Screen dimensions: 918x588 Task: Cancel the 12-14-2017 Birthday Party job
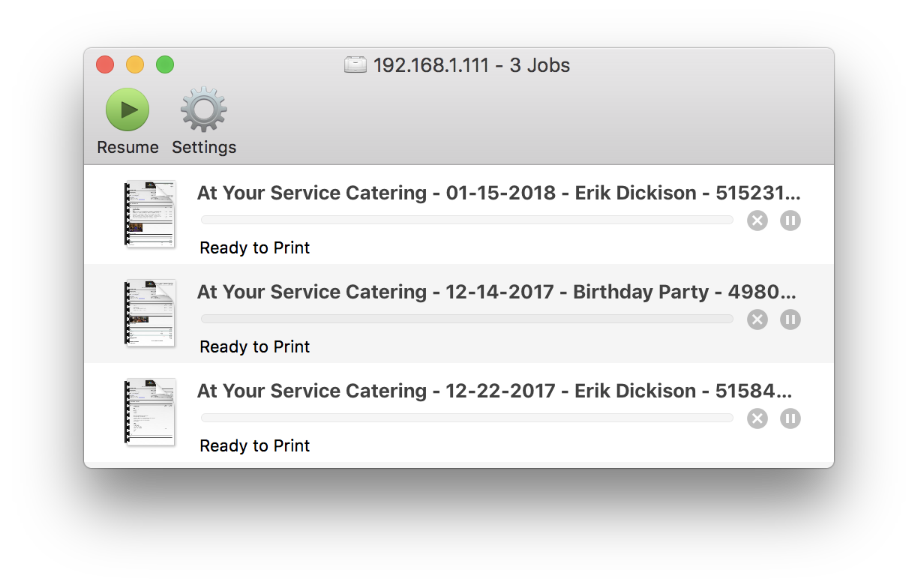click(x=757, y=319)
